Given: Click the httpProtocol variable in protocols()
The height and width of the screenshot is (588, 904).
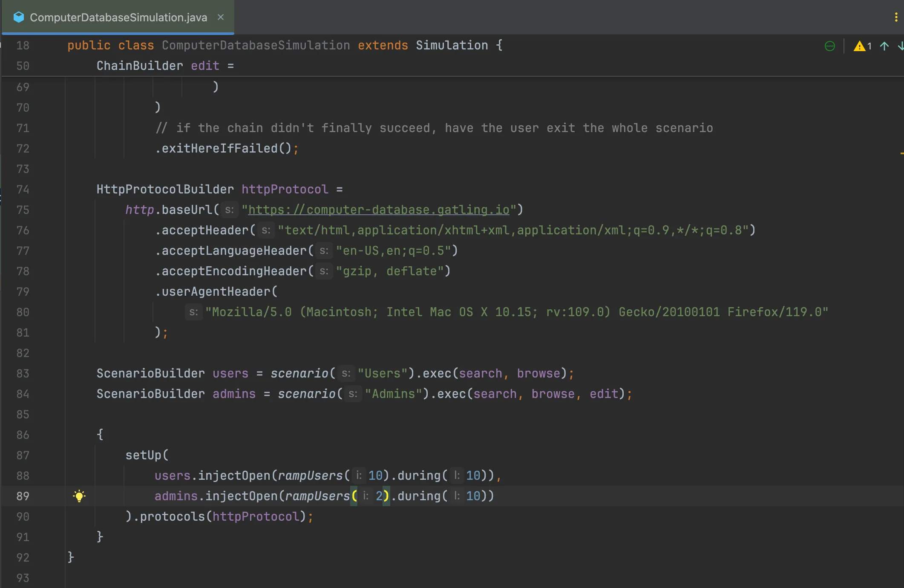Looking at the screenshot, I should pyautogui.click(x=256, y=516).
